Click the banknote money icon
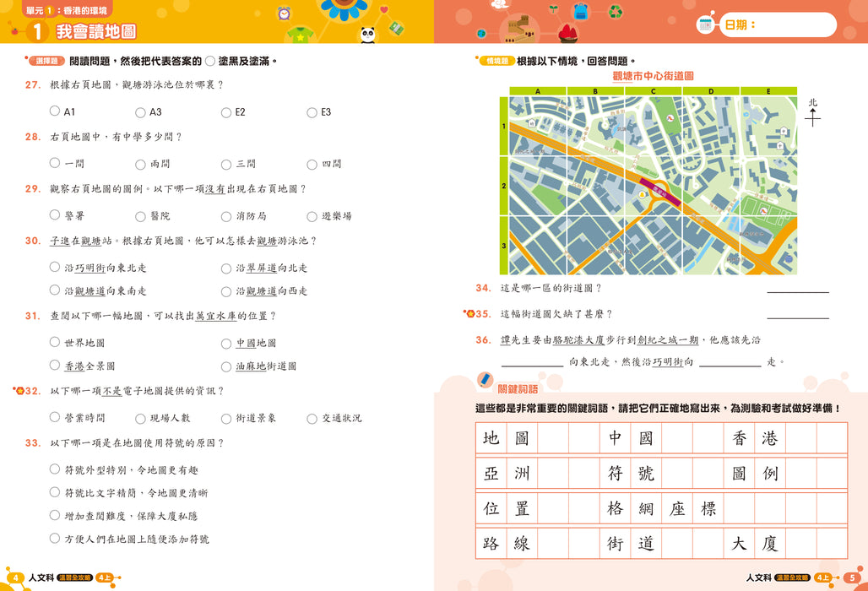This screenshot has height=591, width=868. 396,28
